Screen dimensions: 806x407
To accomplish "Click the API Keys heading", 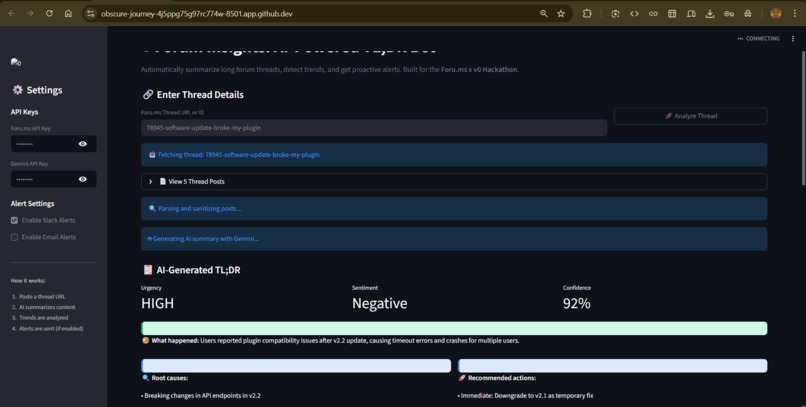I will [24, 112].
